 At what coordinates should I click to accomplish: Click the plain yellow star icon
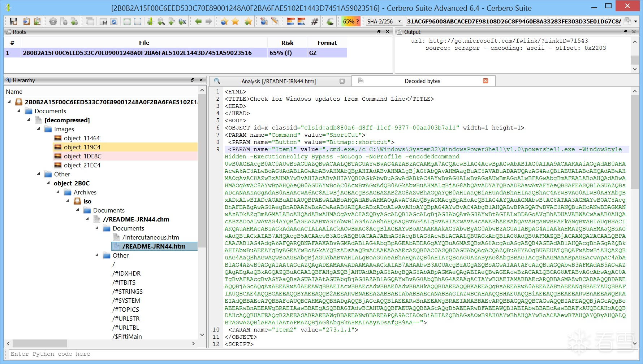[235, 22]
